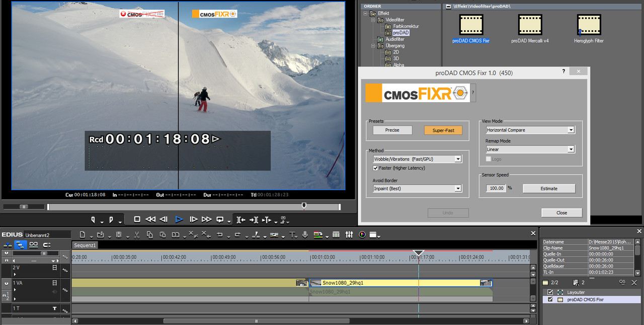The image size is (644, 325).
Task: Toggle the group/link mode button under EDIUS
Action: click(34, 245)
